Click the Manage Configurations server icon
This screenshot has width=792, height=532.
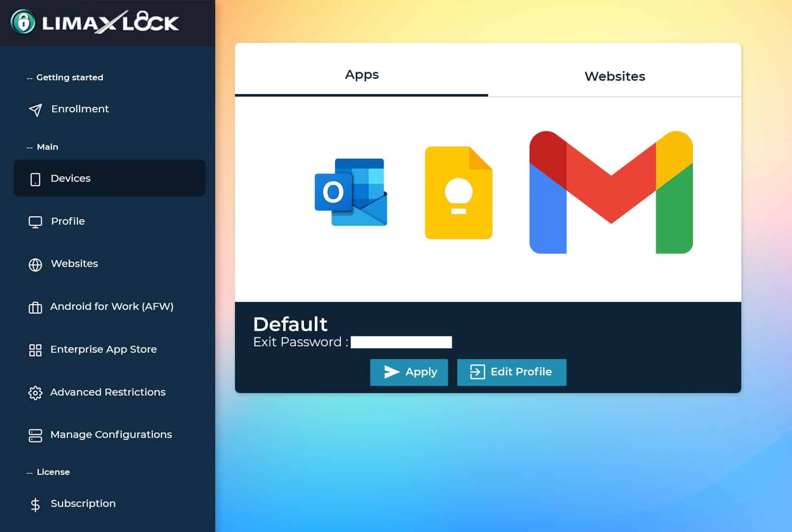point(35,435)
